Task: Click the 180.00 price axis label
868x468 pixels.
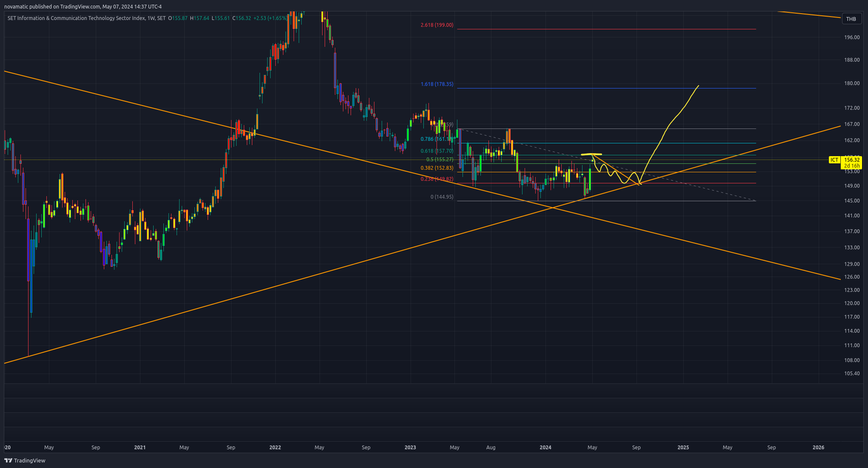Action: 852,83
